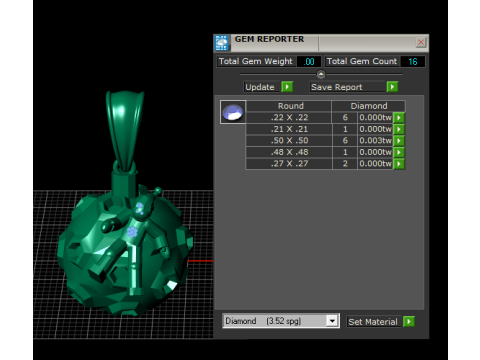Select the .21 X .21 size cell

tap(289, 129)
